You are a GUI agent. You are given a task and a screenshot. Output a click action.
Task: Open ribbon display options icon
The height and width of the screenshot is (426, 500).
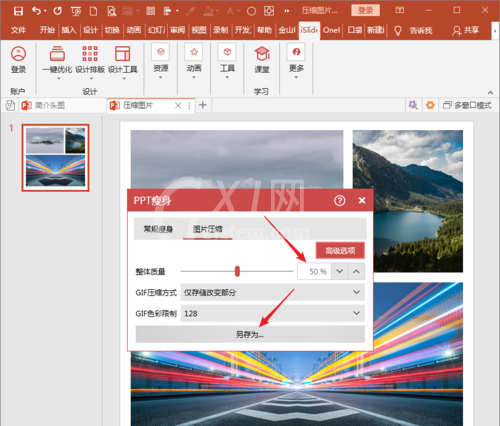click(x=400, y=10)
